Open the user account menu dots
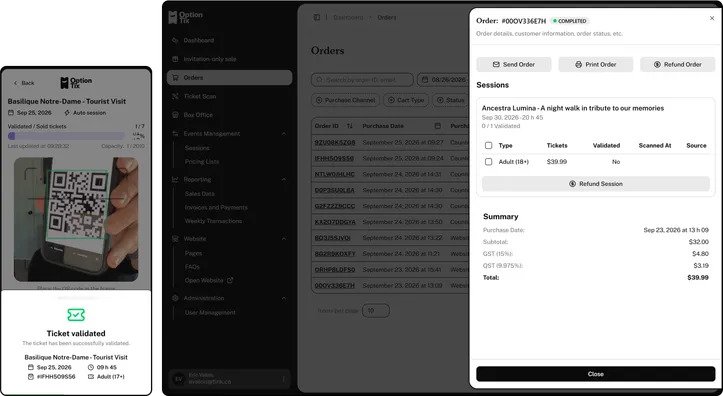Screen dimensions: 723x396 click(x=283, y=379)
